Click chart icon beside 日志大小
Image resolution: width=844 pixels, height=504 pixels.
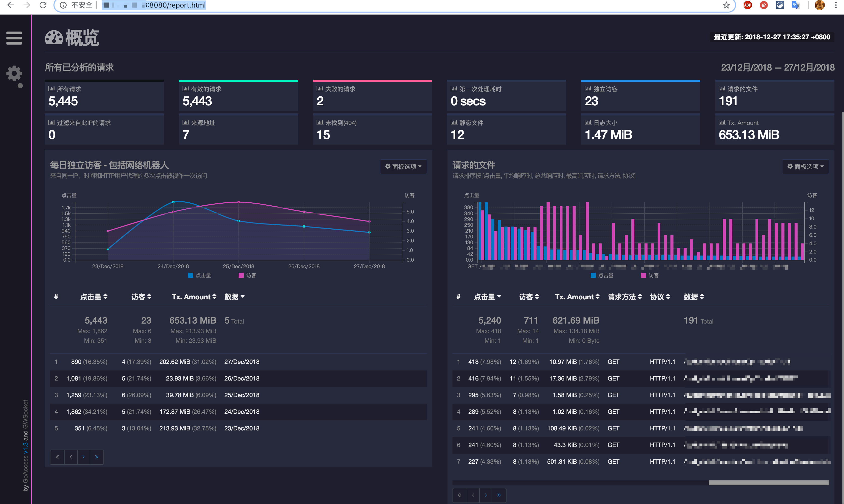588,123
